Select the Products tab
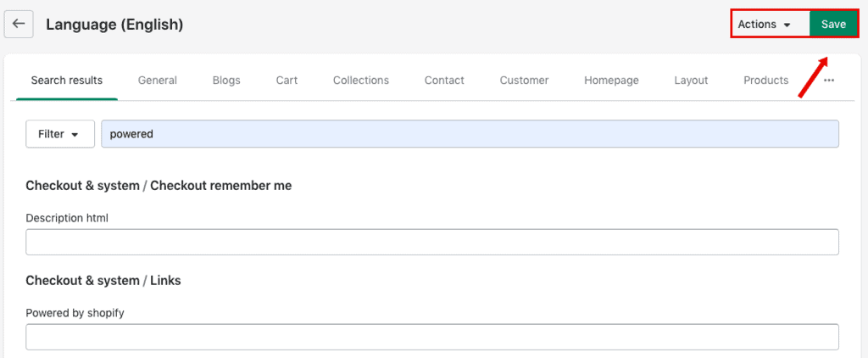 click(765, 81)
